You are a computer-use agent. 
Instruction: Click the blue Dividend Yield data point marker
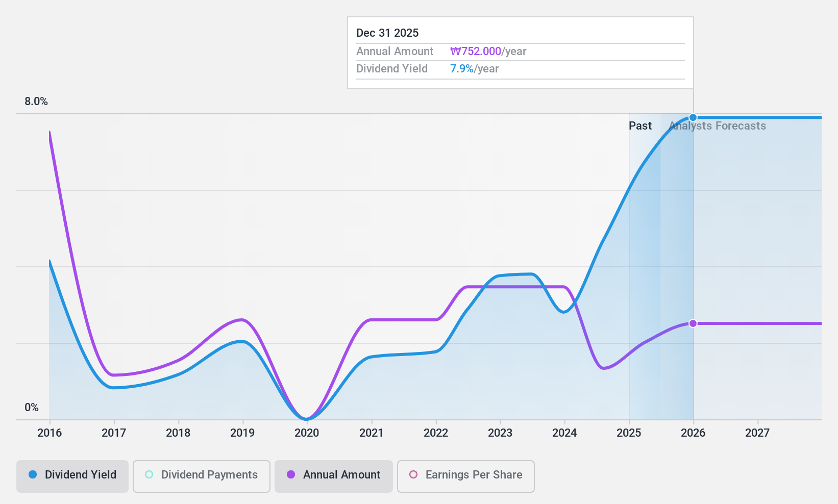pyautogui.click(x=693, y=117)
